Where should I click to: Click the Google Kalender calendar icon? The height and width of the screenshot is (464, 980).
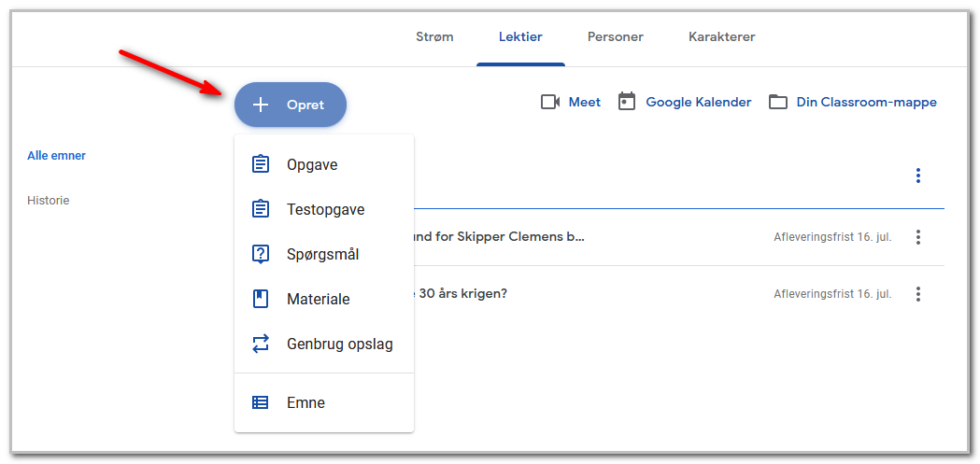point(626,101)
